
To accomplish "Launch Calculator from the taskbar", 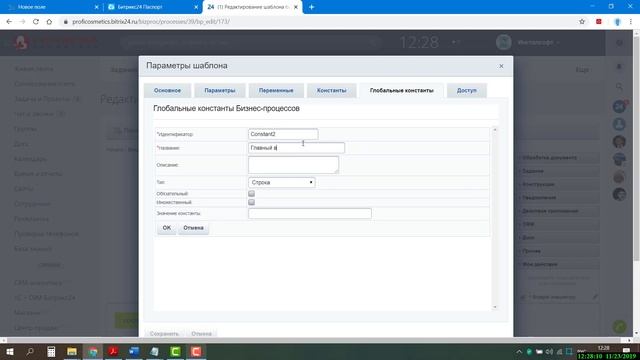I will [51, 351].
